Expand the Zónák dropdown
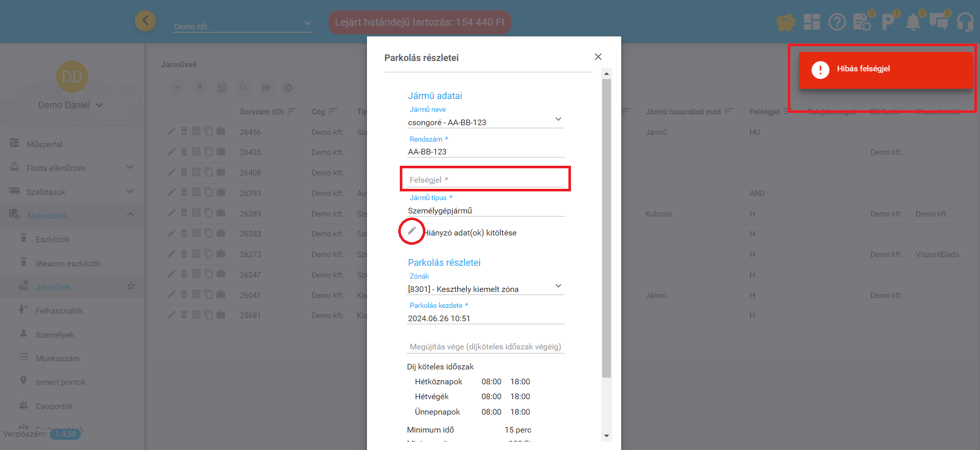This screenshot has height=450, width=980. pos(558,286)
